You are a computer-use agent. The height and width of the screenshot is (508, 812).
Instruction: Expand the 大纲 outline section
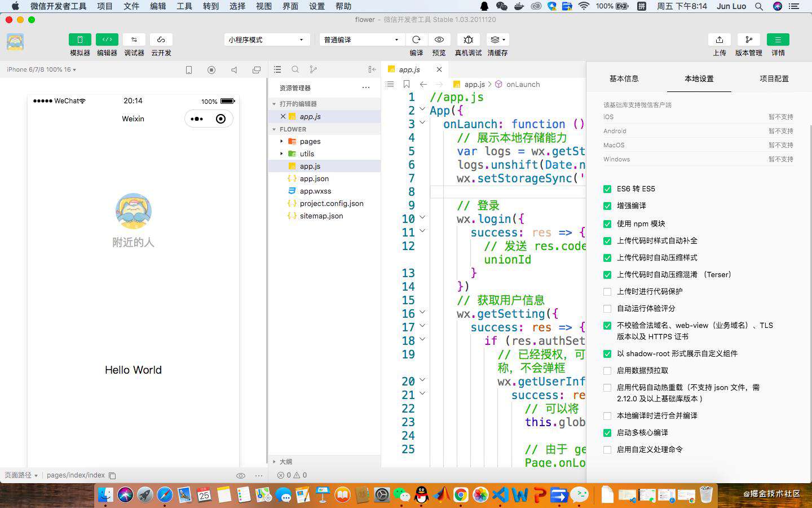pos(274,462)
